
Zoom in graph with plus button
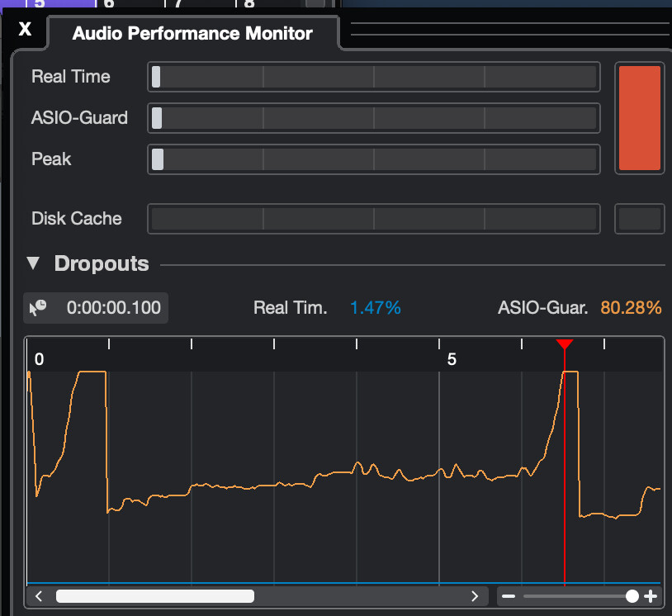point(651,596)
